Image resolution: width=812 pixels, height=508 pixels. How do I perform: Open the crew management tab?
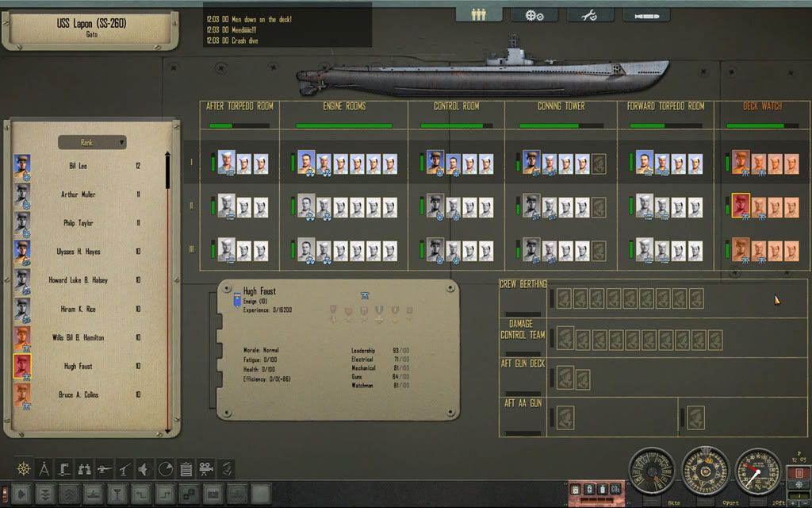click(478, 15)
